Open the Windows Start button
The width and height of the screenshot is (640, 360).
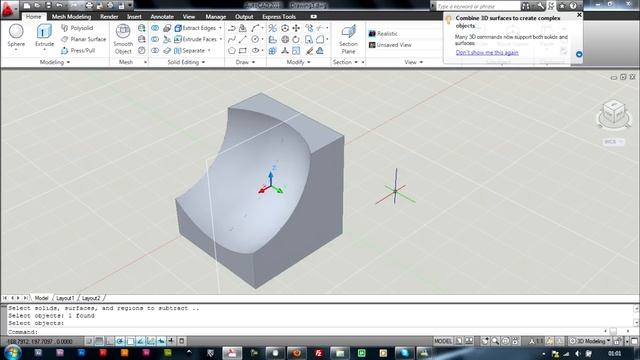(12, 352)
